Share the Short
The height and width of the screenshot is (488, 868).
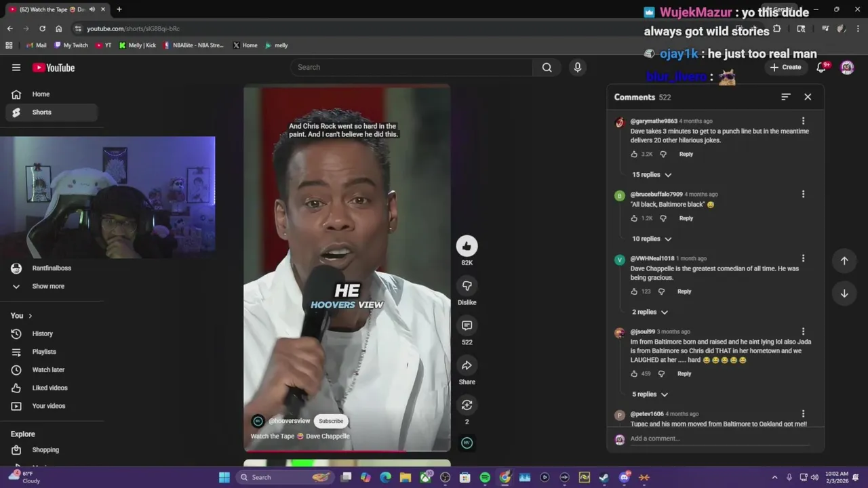tap(467, 366)
